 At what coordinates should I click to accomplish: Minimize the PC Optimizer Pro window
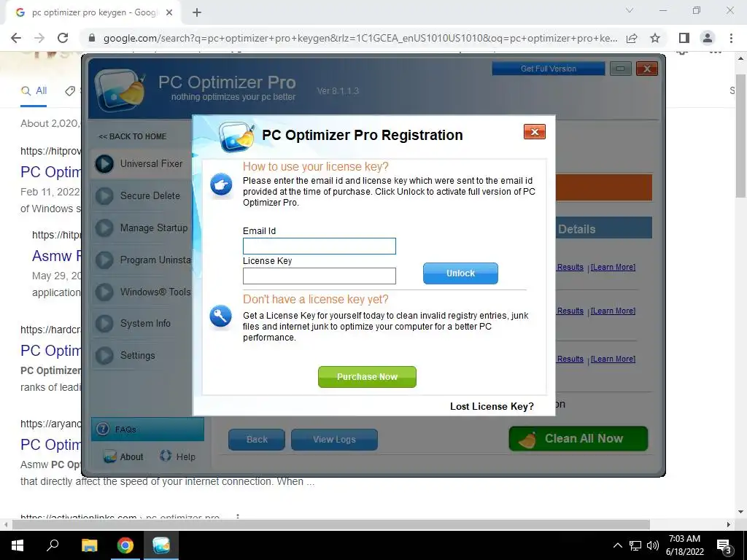[x=620, y=69]
